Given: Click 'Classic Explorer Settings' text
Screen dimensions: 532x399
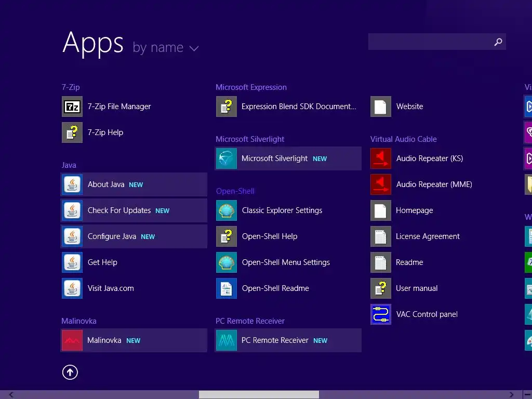Looking at the screenshot, I should tap(282, 210).
